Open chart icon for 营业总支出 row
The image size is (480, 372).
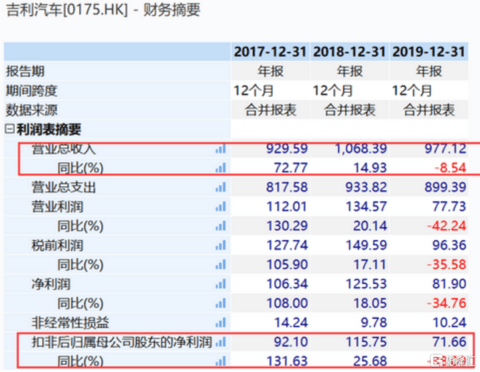(220, 187)
